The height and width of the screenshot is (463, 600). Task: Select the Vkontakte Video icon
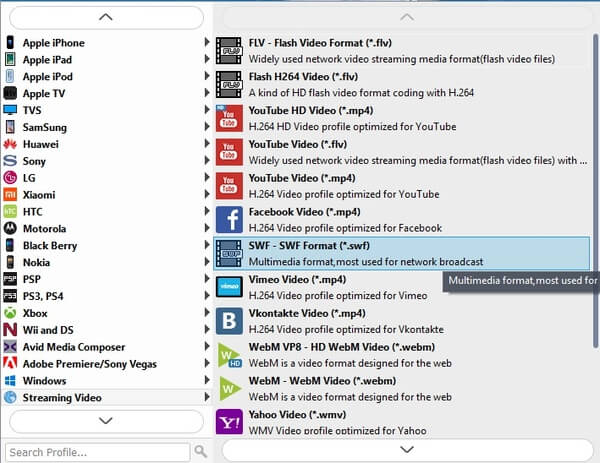point(229,321)
